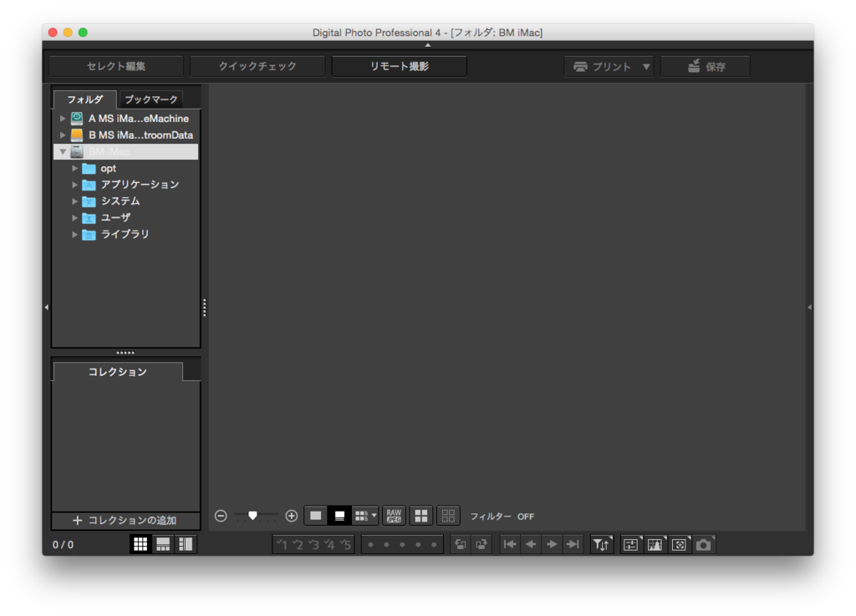Collapse the left panel arrow
The image size is (856, 616).
tap(47, 308)
